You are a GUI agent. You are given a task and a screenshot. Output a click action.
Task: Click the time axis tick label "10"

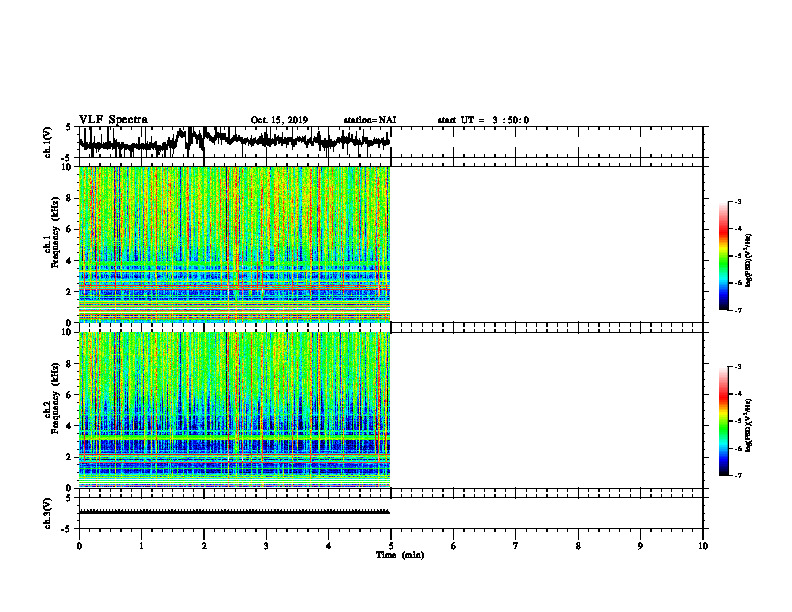tap(703, 546)
